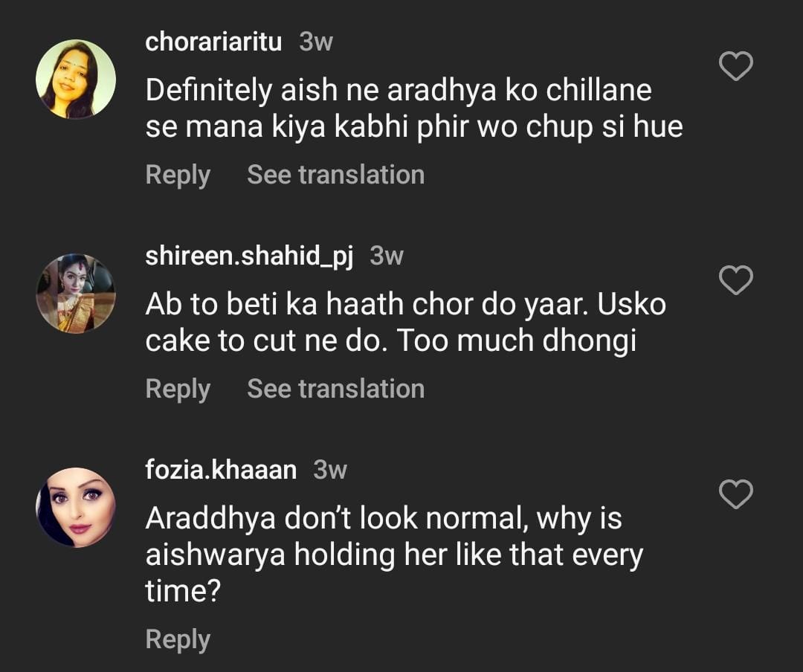The image size is (803, 672).
Task: Reply to shireen.shahid_pj's comment
Action: pos(178,389)
